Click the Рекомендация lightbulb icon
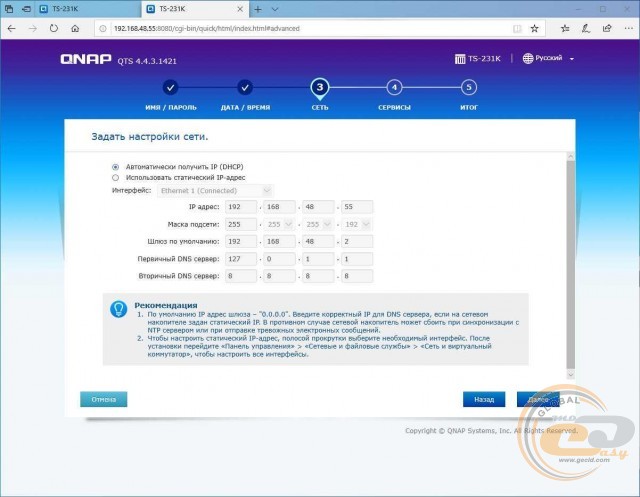Viewport: 640px width, 497px height. pos(118,309)
